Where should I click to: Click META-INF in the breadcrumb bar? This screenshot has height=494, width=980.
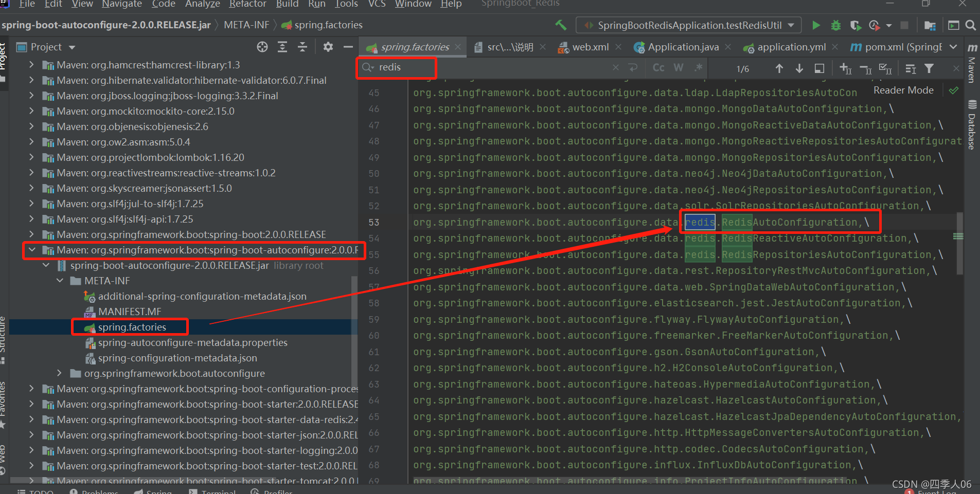[246, 25]
